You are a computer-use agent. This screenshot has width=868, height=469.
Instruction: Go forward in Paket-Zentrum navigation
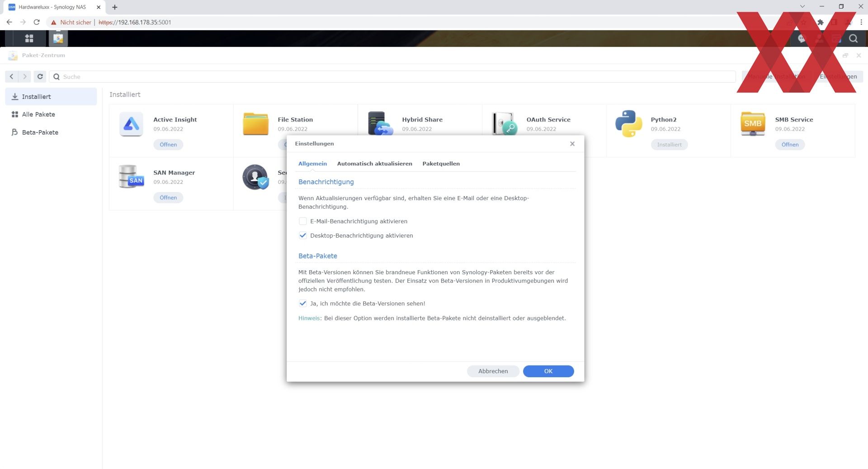(25, 77)
